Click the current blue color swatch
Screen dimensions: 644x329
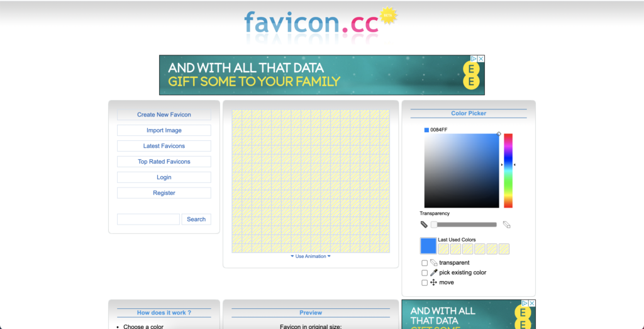pyautogui.click(x=428, y=245)
